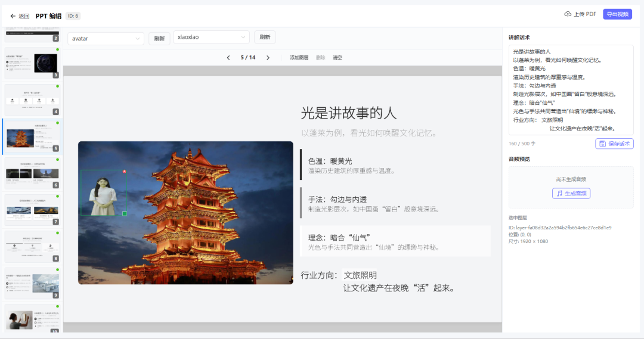Click 音频预览 section heading

pos(519,159)
